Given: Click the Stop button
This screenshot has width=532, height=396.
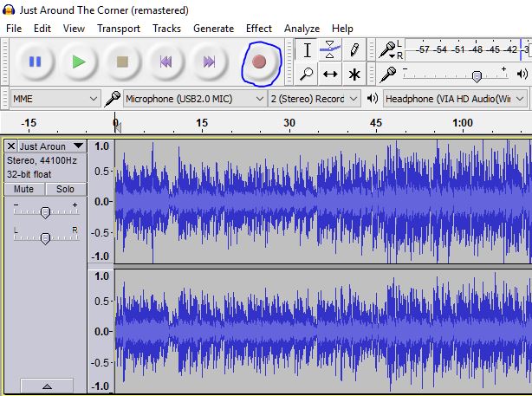Looking at the screenshot, I should (x=122, y=62).
